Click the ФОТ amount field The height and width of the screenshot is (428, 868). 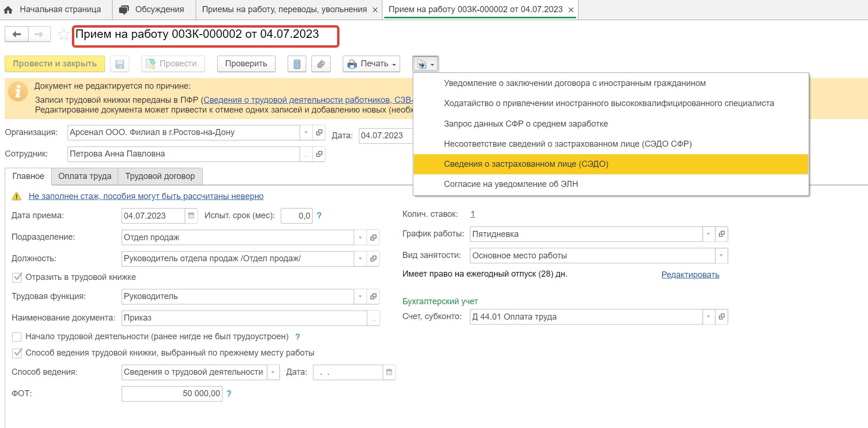pyautogui.click(x=172, y=394)
